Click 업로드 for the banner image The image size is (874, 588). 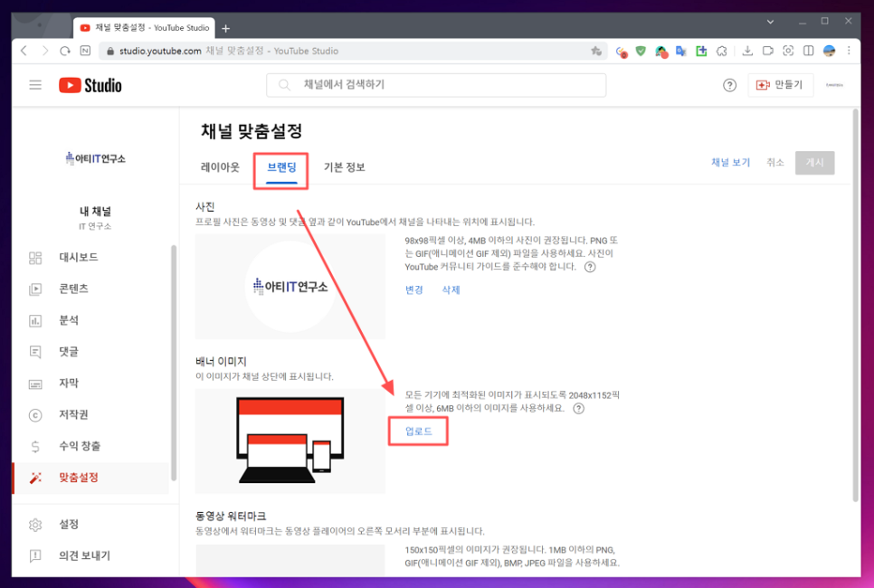[419, 432]
